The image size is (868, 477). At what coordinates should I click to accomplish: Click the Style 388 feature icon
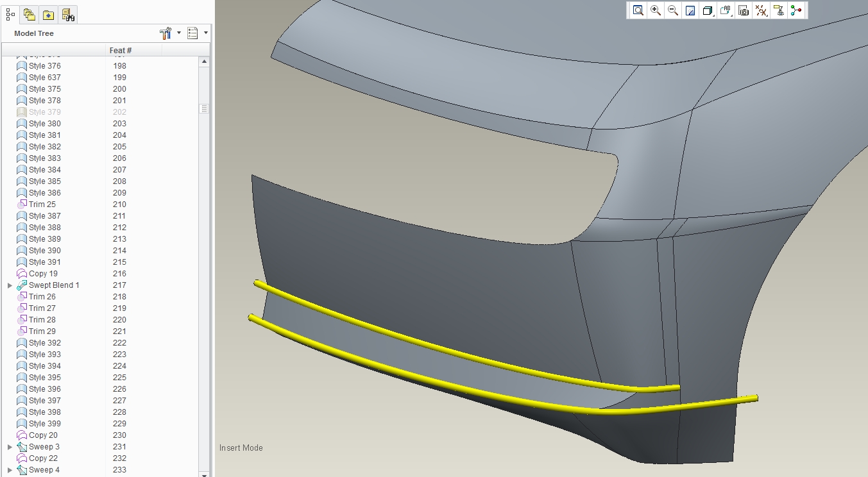[x=21, y=228]
